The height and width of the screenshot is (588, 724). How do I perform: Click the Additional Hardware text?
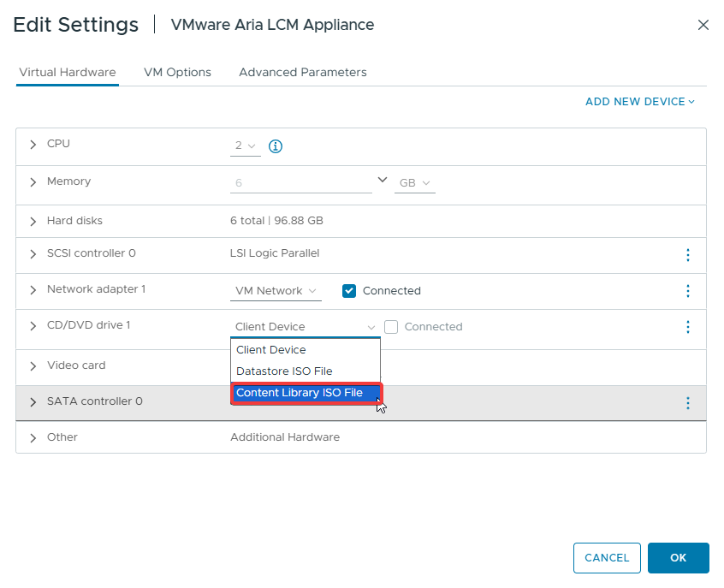click(285, 437)
